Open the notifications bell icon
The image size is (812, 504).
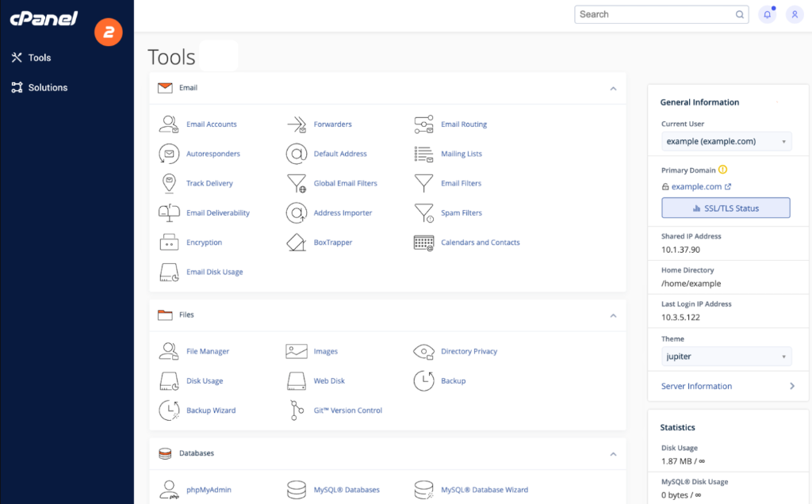click(x=767, y=14)
